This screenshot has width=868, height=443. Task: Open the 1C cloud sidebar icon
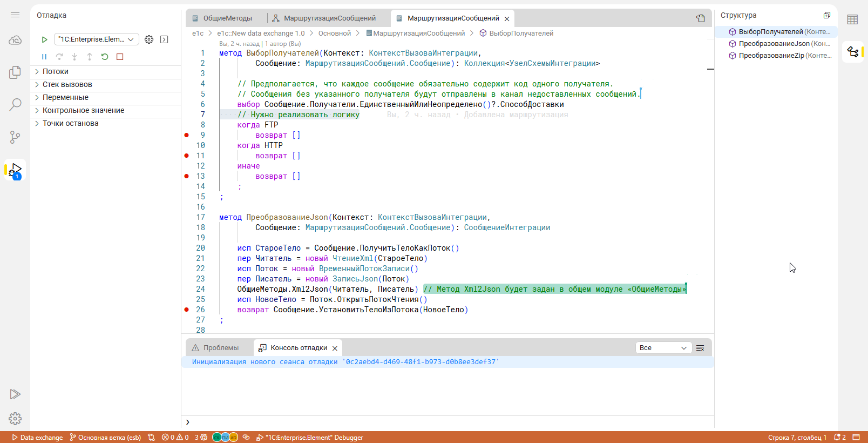[15, 40]
